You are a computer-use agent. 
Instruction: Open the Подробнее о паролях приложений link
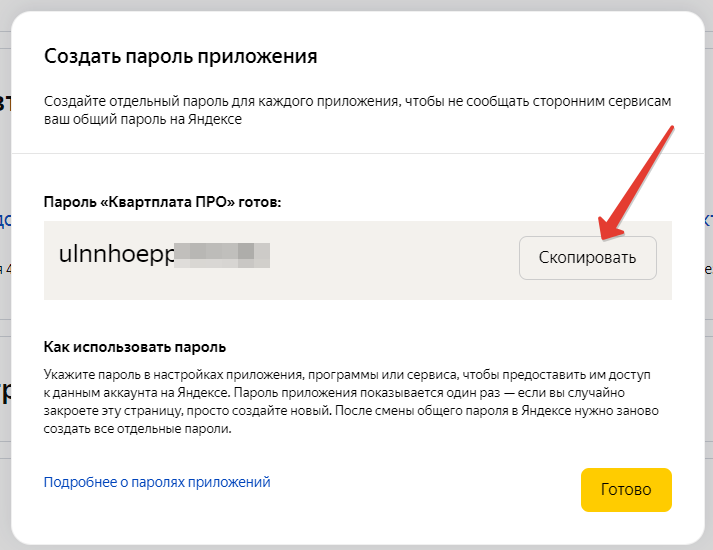pyautogui.click(x=157, y=482)
